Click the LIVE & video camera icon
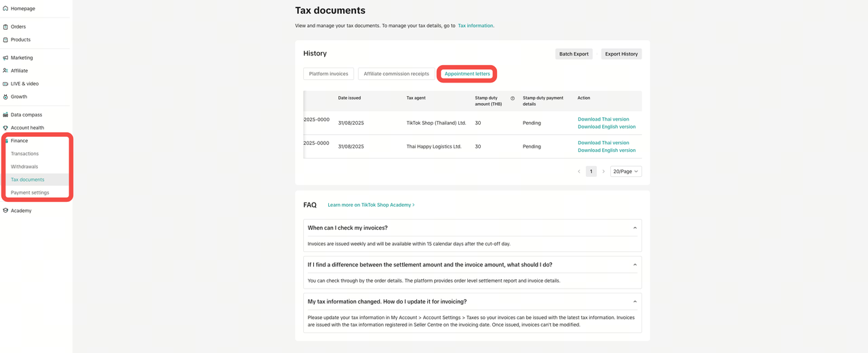This screenshot has width=868, height=353. (5, 84)
